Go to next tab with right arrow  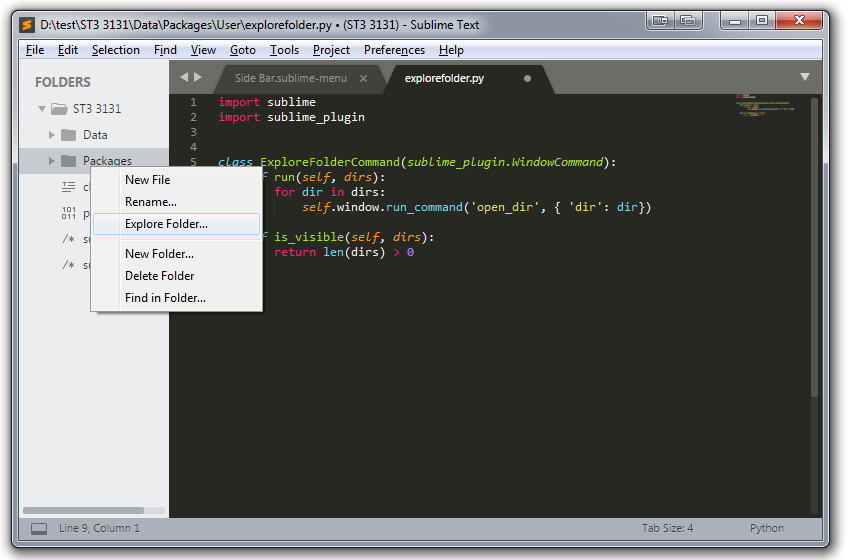pyautogui.click(x=198, y=77)
